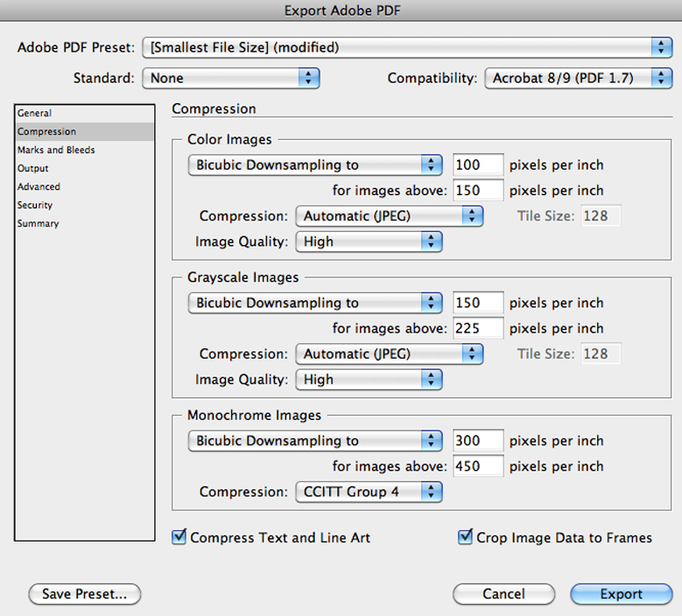The height and width of the screenshot is (616, 682).
Task: Open Color Images Compression dropdown
Action: click(x=390, y=216)
